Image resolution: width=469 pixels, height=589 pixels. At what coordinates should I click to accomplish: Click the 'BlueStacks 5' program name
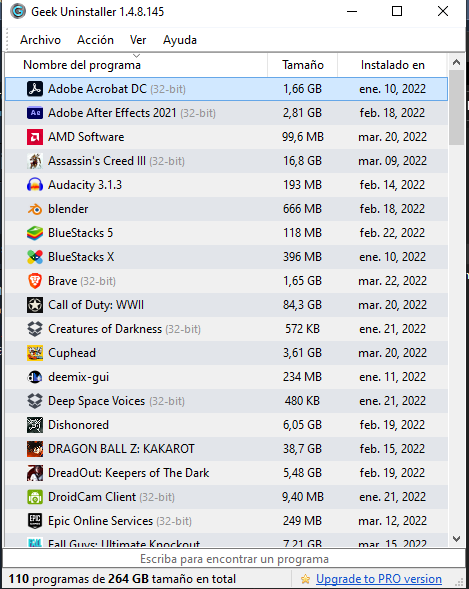(x=80, y=233)
